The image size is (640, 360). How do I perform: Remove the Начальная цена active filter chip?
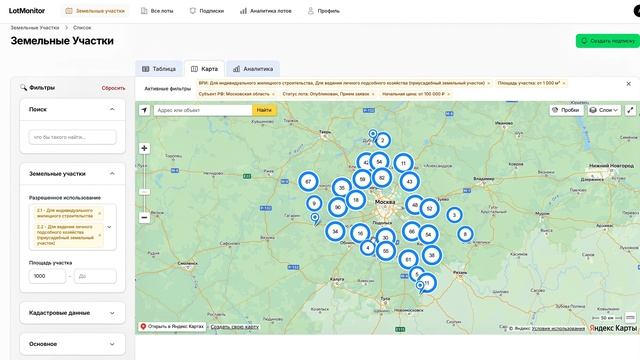pos(448,94)
